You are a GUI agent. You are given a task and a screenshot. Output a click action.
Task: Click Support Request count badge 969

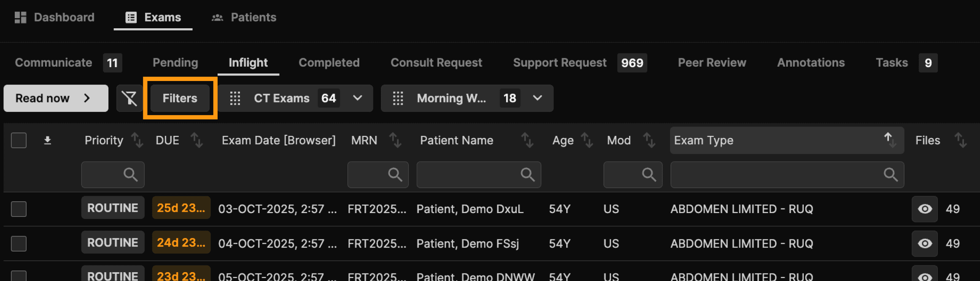point(632,63)
